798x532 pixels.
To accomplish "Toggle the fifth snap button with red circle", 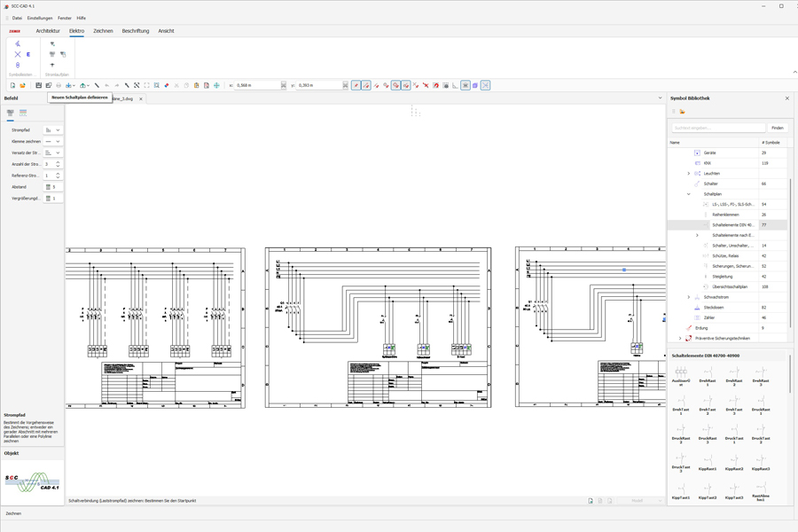I will click(395, 85).
